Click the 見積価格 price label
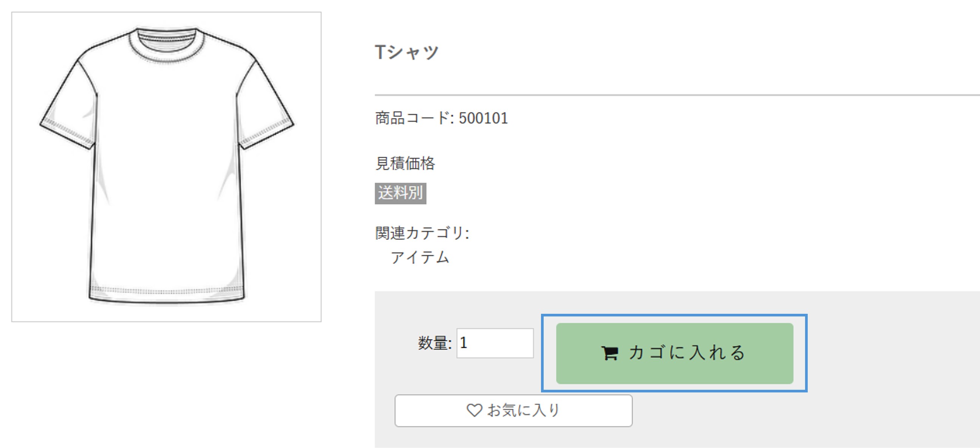Viewport: 980px width, 448px height. (x=405, y=163)
